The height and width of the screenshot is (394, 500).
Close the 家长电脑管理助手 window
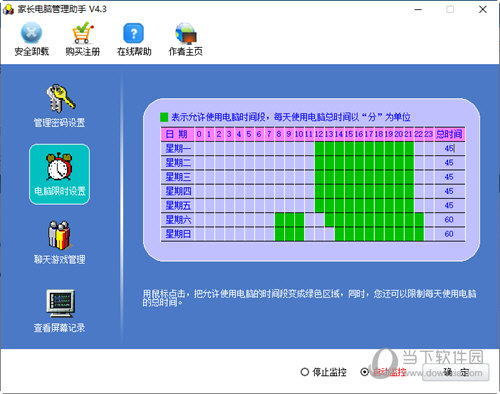pyautogui.click(x=483, y=9)
